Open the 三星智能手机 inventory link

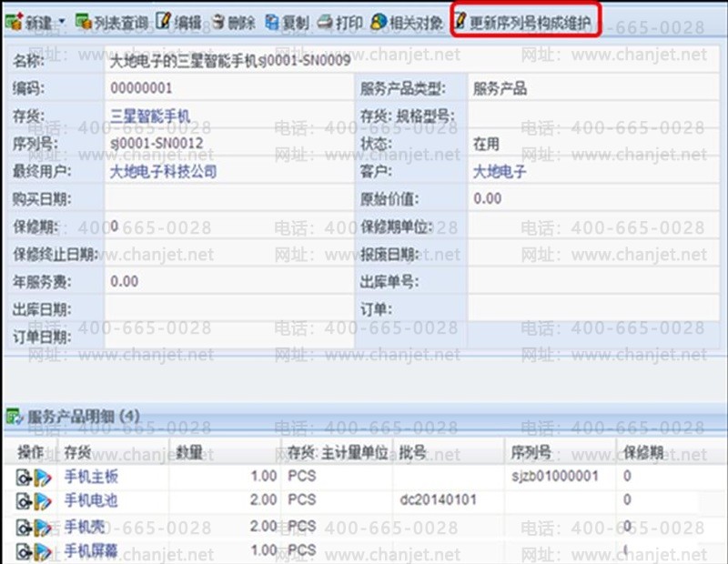pyautogui.click(x=150, y=116)
